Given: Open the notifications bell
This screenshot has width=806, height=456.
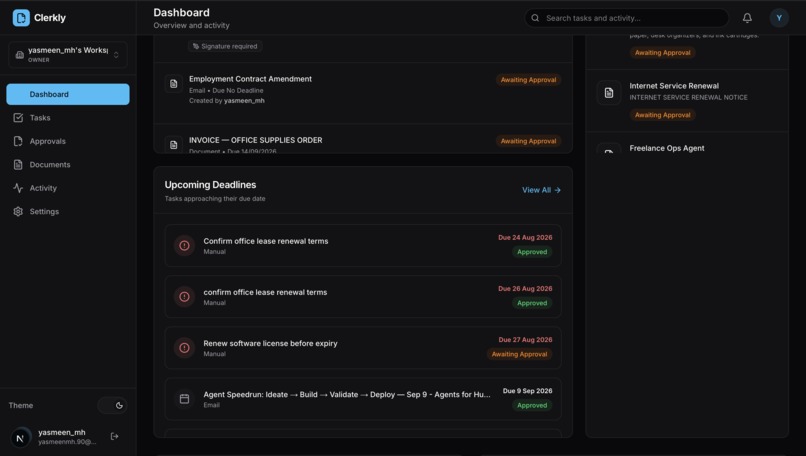Looking at the screenshot, I should click(x=747, y=18).
